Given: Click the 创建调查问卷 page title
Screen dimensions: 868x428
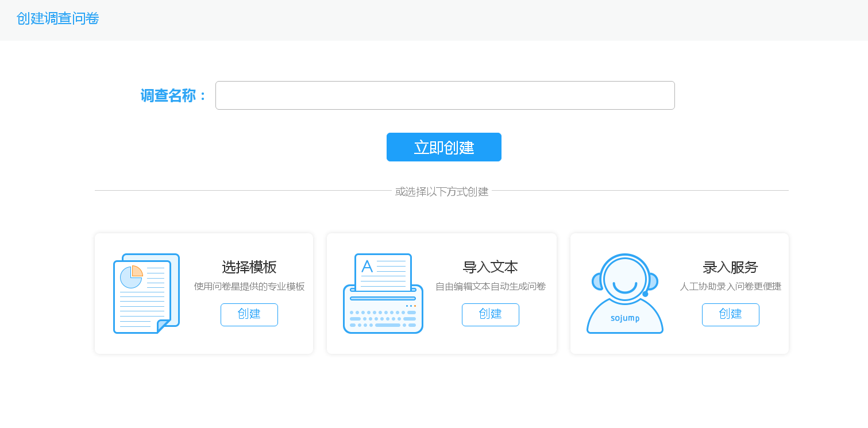Looking at the screenshot, I should 58,18.
